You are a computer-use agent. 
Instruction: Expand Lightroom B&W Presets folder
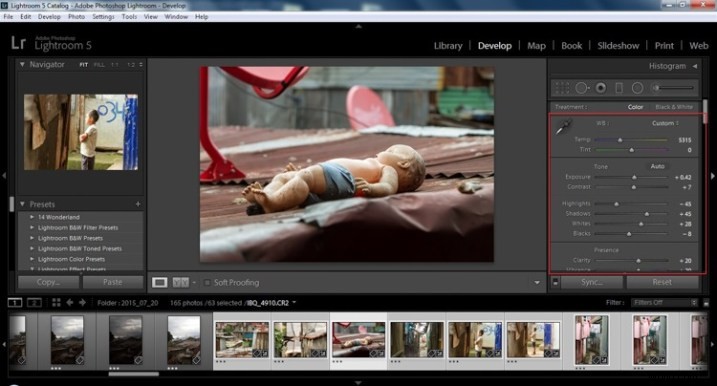(32, 238)
